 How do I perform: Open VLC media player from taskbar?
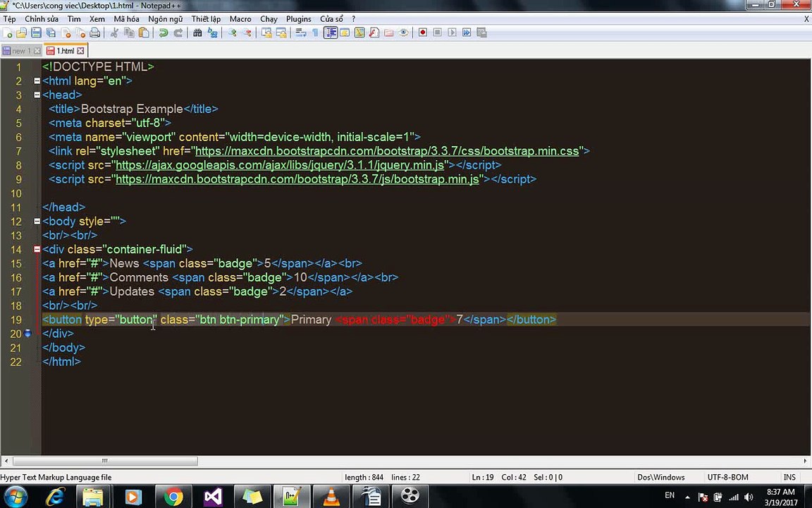coord(331,497)
